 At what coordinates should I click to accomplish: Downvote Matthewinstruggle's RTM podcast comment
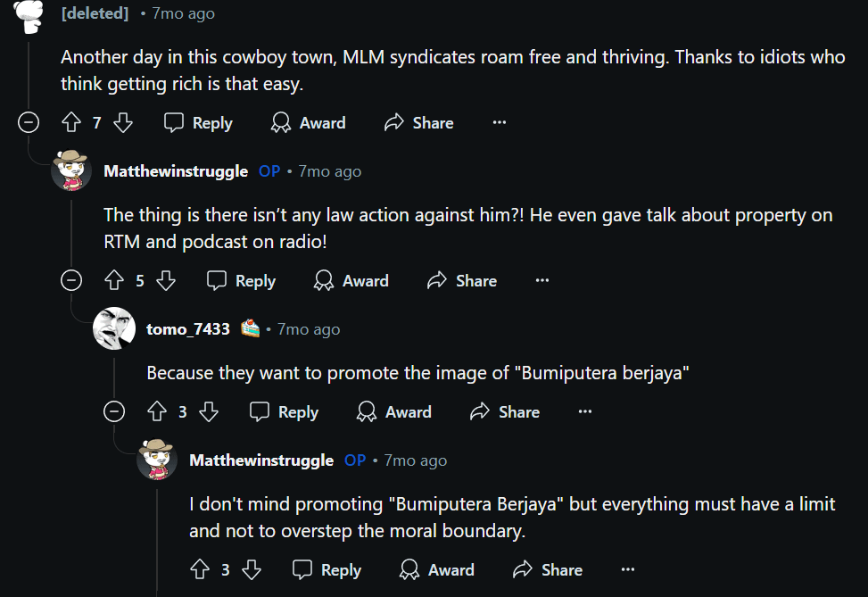(166, 281)
